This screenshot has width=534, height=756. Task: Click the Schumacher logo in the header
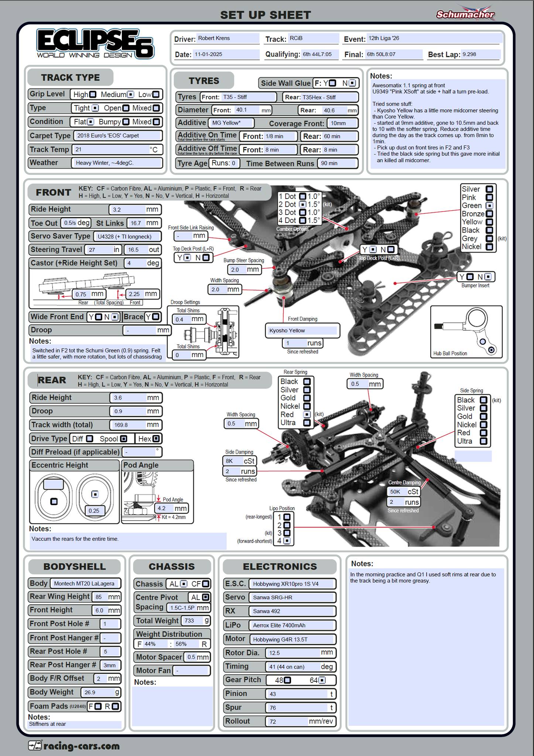[465, 13]
